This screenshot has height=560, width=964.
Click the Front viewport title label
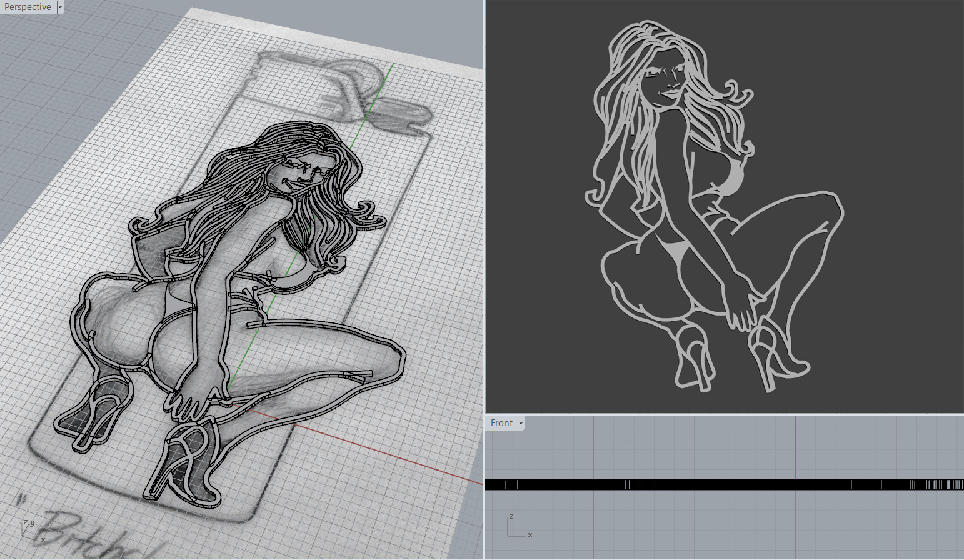[501, 423]
